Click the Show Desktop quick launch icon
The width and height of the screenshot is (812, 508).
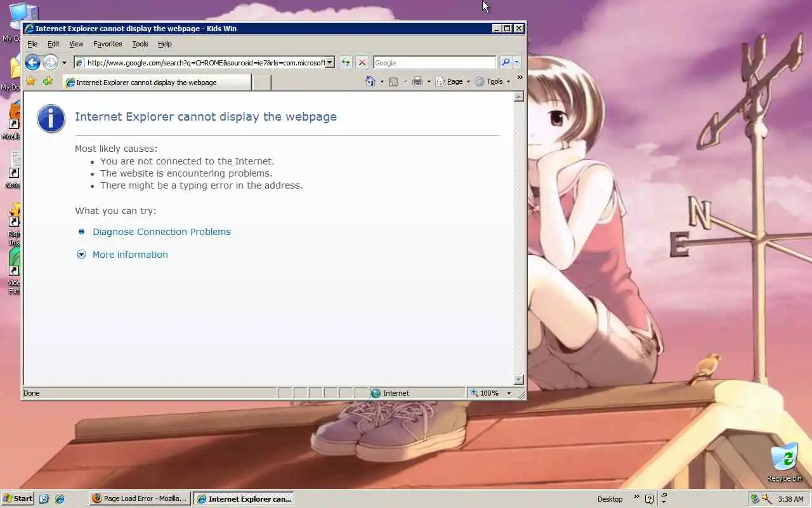point(44,499)
